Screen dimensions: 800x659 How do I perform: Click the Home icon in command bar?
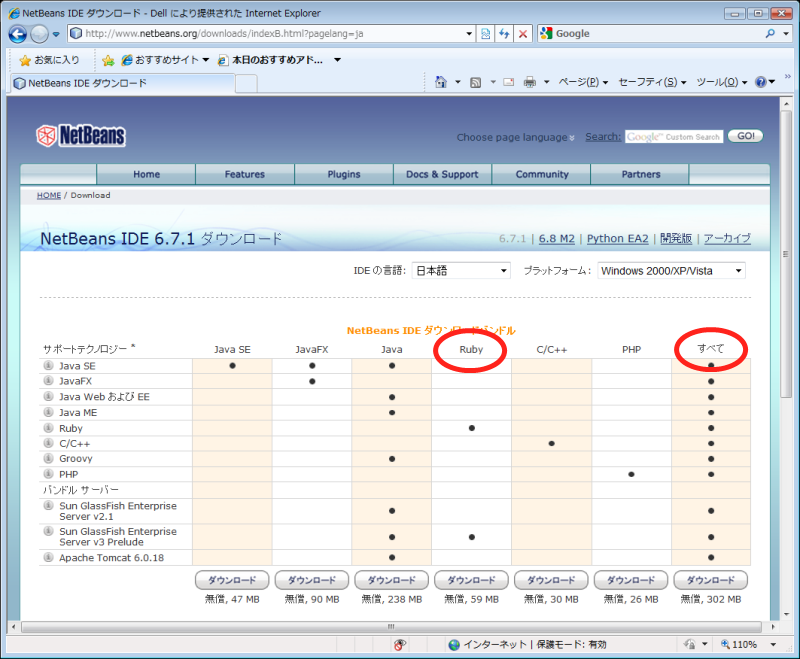point(441,82)
